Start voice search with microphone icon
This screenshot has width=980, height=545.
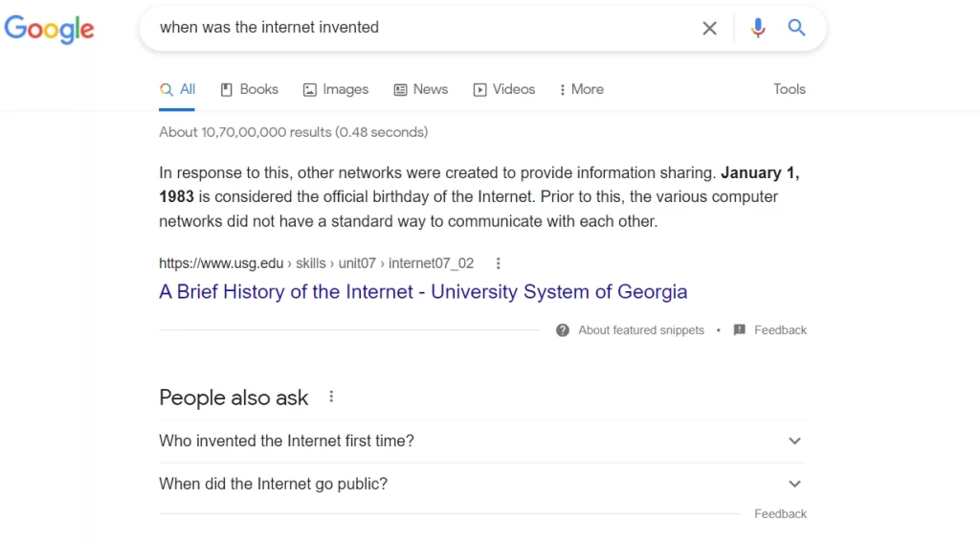pyautogui.click(x=758, y=28)
